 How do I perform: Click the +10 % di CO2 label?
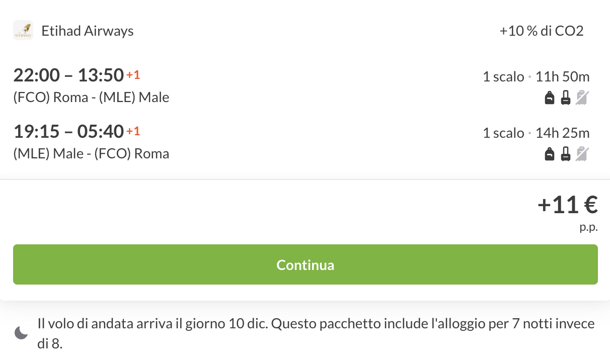[x=541, y=31]
